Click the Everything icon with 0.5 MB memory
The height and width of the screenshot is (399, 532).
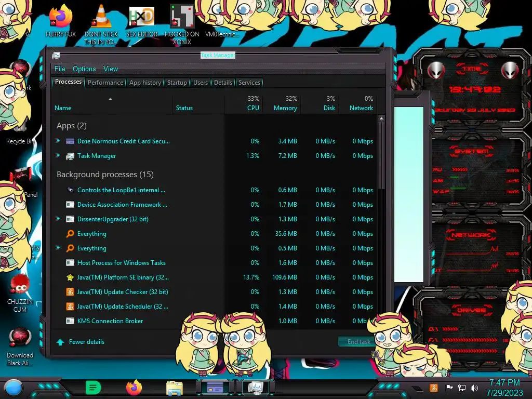click(70, 248)
